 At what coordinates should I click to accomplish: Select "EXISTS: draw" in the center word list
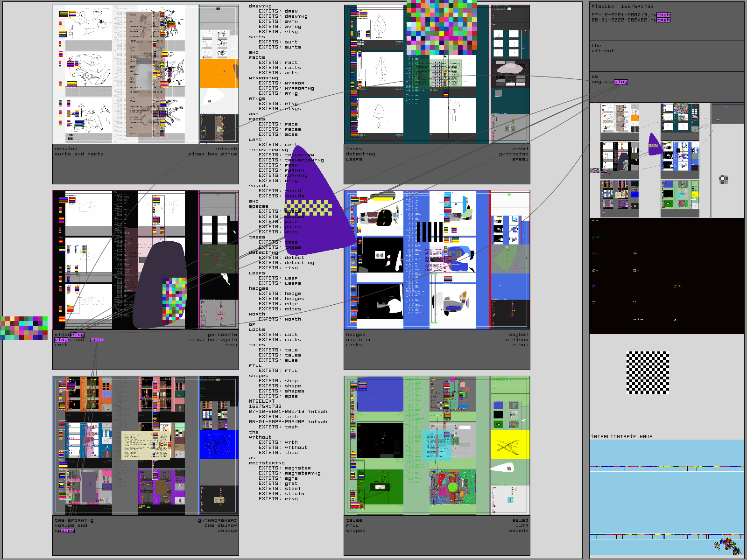[278, 11]
